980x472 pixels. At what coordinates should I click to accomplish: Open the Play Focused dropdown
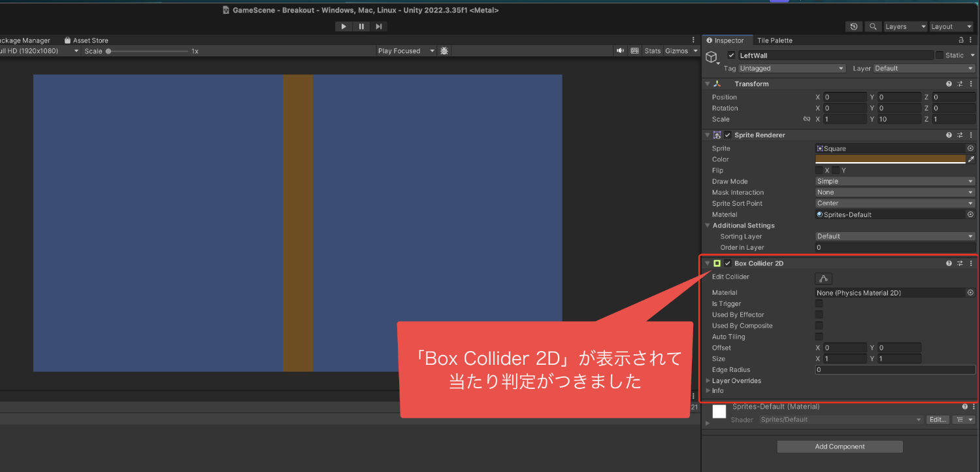[406, 51]
